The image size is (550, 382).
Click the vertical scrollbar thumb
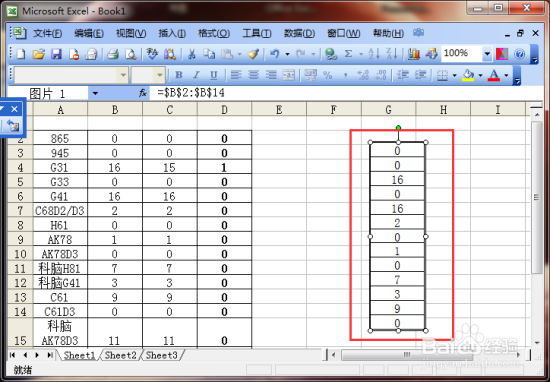click(536, 197)
